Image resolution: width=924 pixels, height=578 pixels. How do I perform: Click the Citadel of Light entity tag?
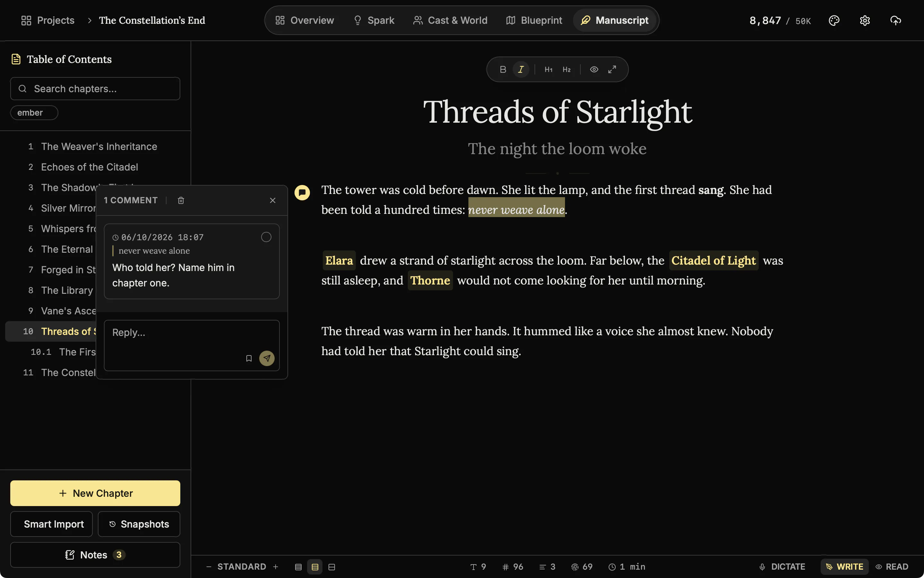pos(713,260)
